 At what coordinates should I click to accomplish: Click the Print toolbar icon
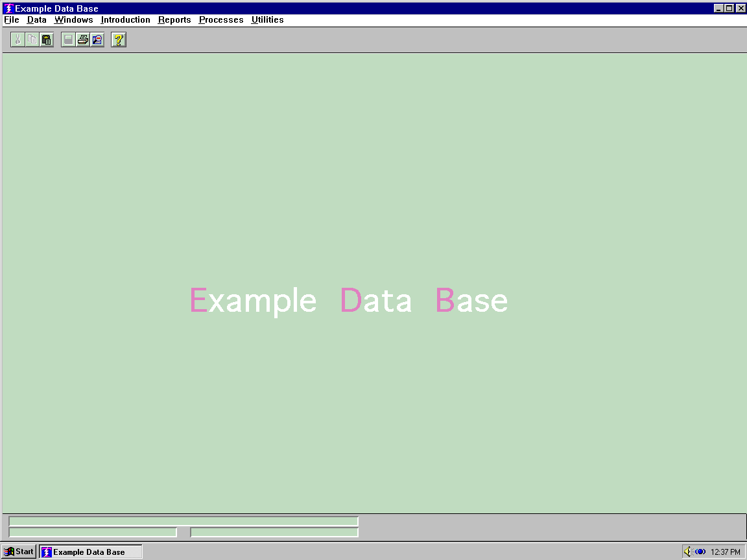pyautogui.click(x=82, y=40)
